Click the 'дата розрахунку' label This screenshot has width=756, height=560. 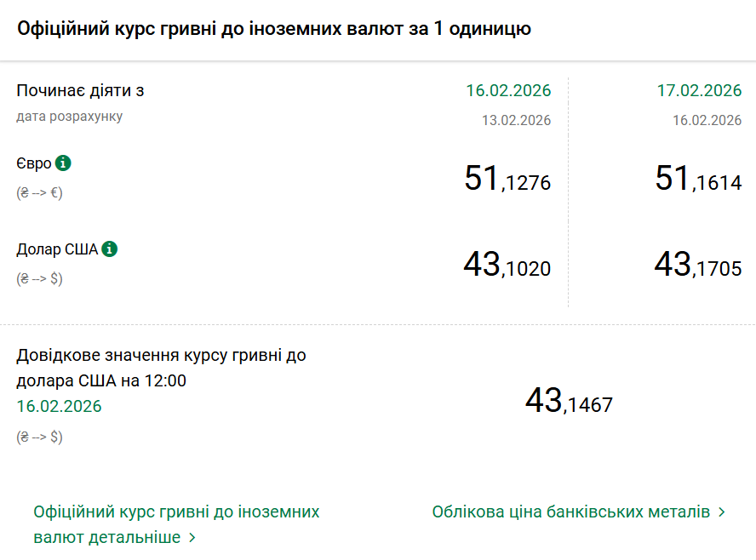point(70,116)
